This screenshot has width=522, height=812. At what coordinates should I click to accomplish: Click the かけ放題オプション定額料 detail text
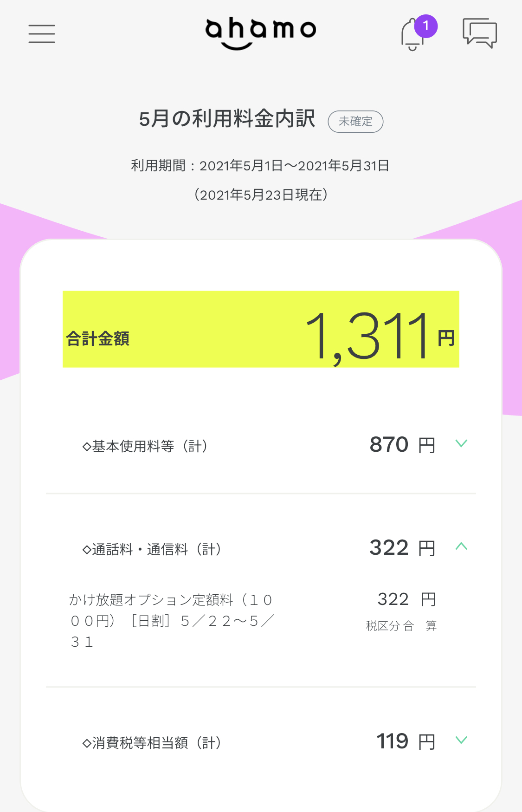click(172, 621)
